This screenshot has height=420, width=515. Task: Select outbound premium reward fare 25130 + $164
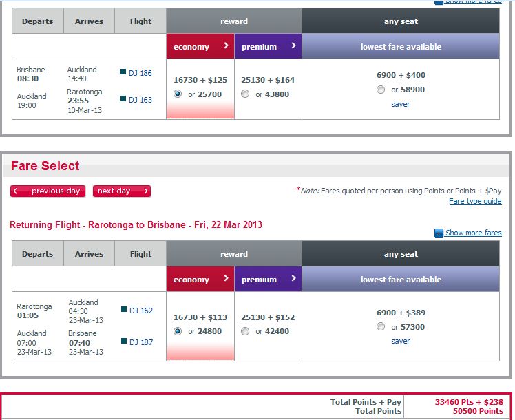245,94
